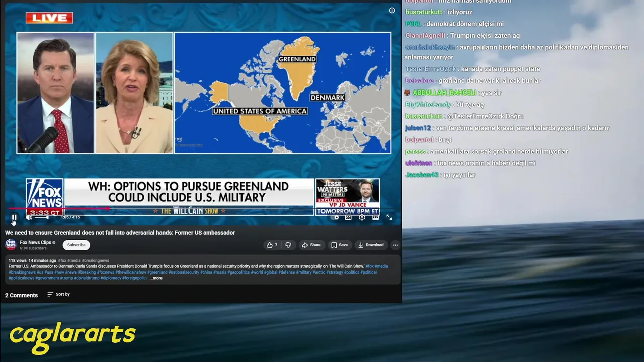Click the badge icon beside ABDULLAH_BAHCELI
This screenshot has height=362, width=644.
pyautogui.click(x=407, y=93)
